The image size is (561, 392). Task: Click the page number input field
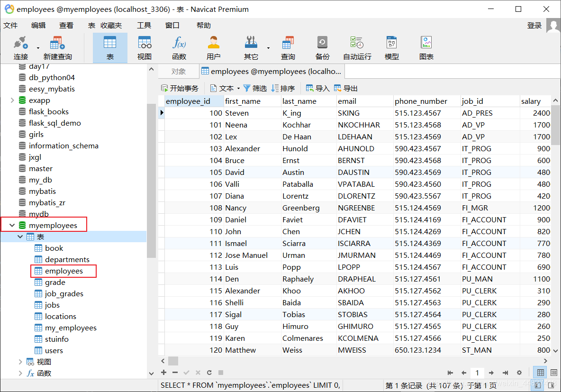[x=477, y=373]
